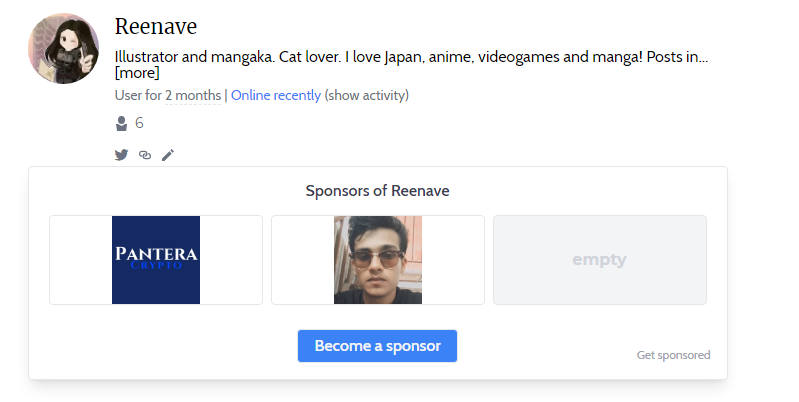Expand the bio with [more]

coord(137,73)
